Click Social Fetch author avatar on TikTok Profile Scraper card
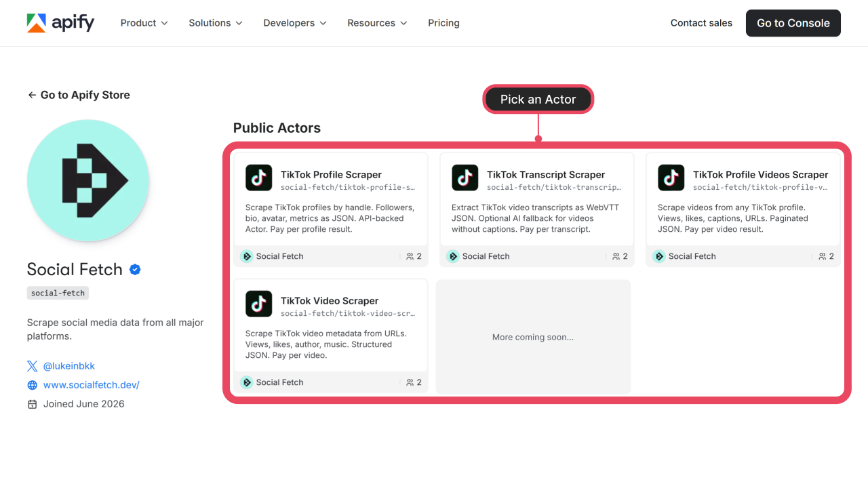The width and height of the screenshot is (868, 488). [x=247, y=256]
